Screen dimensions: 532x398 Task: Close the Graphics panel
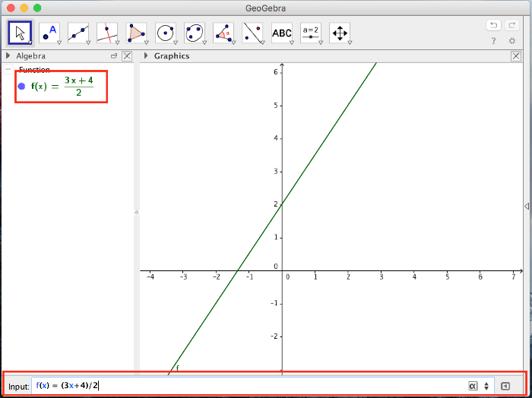coord(516,56)
